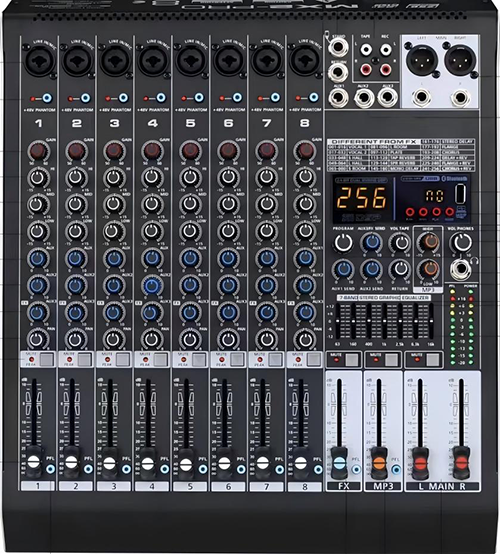
Task: Click the RETURN knob
Action: point(400,269)
